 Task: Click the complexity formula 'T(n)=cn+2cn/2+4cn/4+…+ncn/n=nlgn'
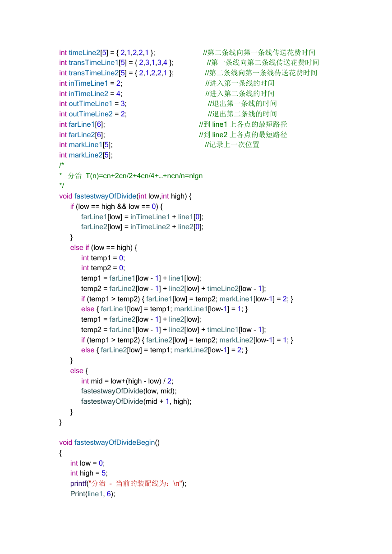[144, 176]
